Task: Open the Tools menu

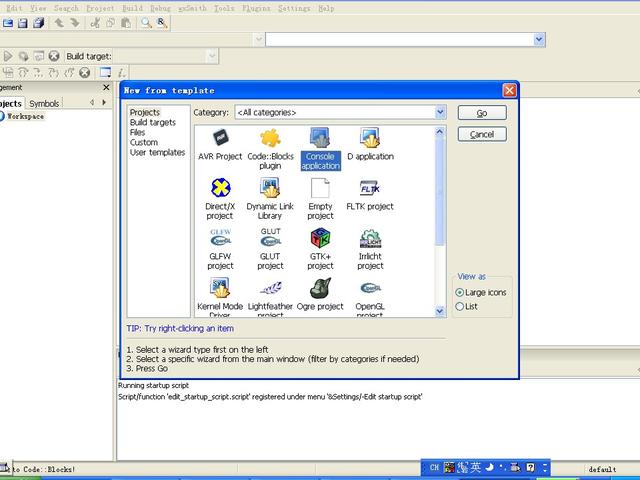Action: coord(224,8)
